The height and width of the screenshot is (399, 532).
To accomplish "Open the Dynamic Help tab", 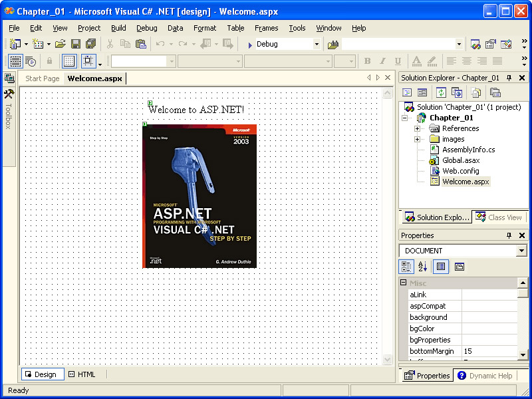I will click(x=485, y=376).
